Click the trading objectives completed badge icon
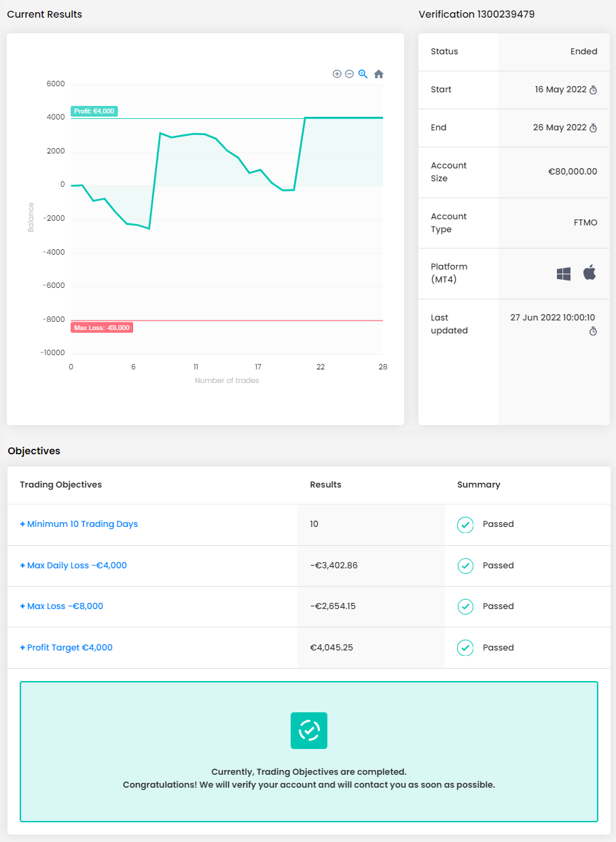616x842 pixels. point(309,731)
